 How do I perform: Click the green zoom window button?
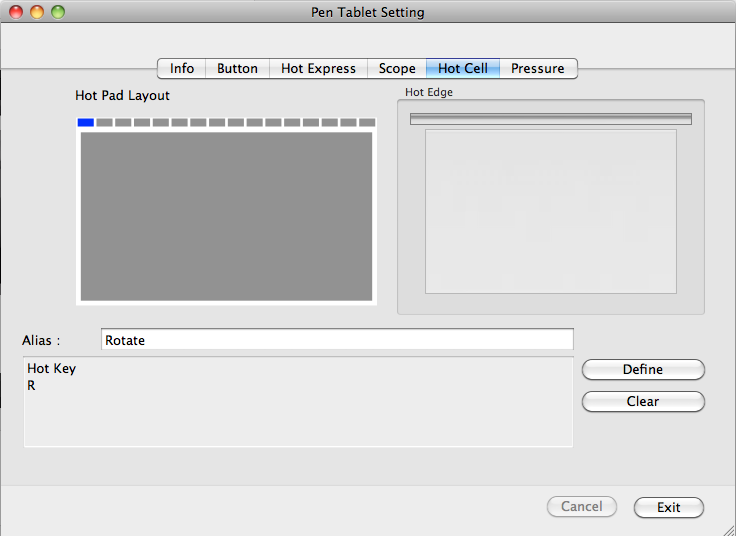click(x=58, y=12)
